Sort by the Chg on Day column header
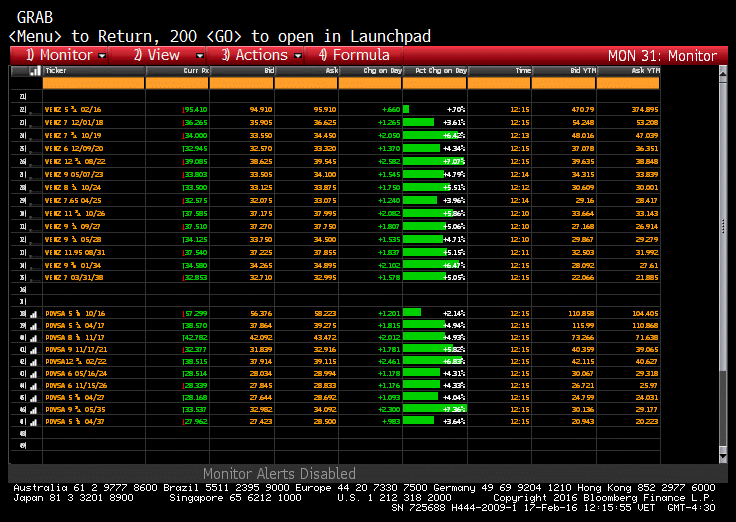Screen dimensions: 736x522 click(370, 71)
